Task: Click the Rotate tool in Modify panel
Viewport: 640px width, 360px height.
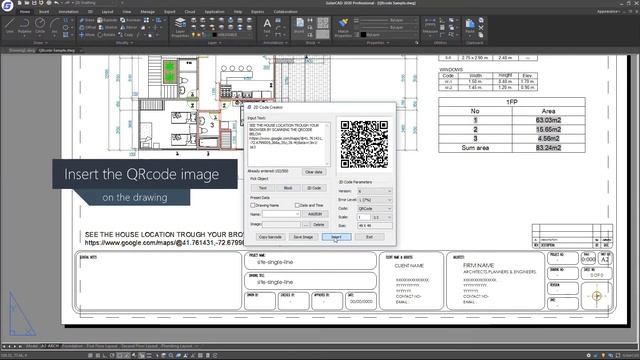Action: [107, 35]
